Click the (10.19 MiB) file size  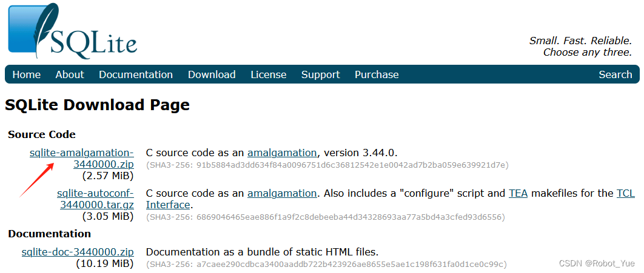coord(105,263)
